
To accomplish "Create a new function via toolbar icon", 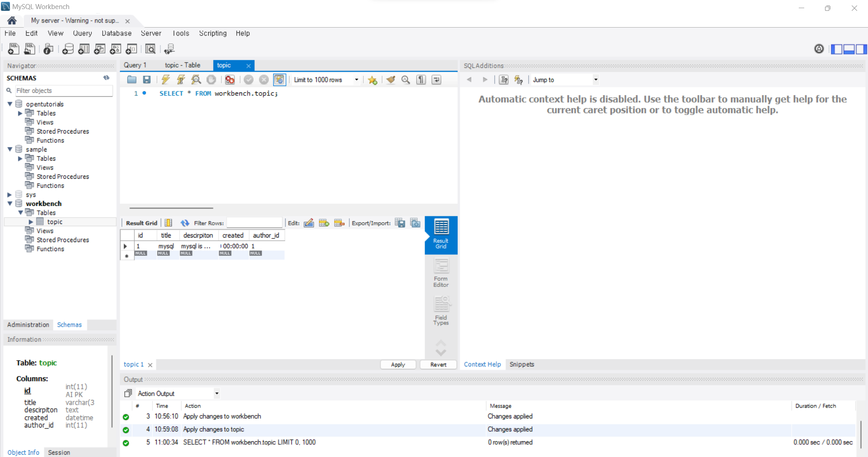I will tap(131, 49).
